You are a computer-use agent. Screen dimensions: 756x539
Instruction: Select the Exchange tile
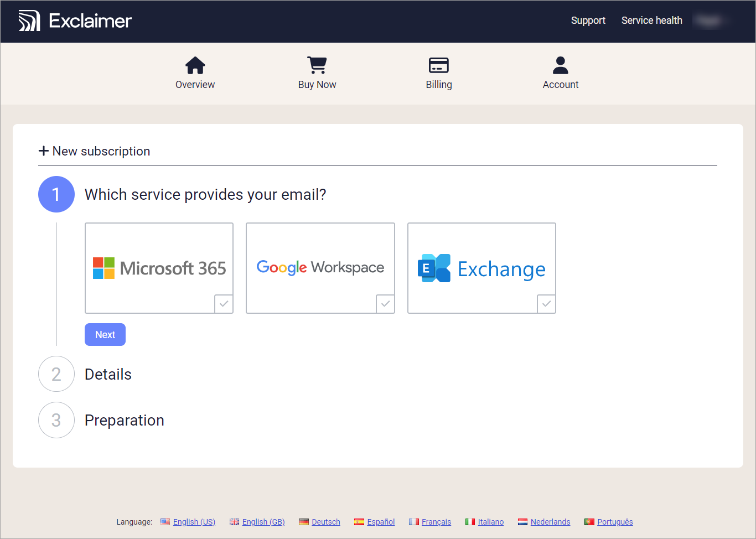(481, 268)
